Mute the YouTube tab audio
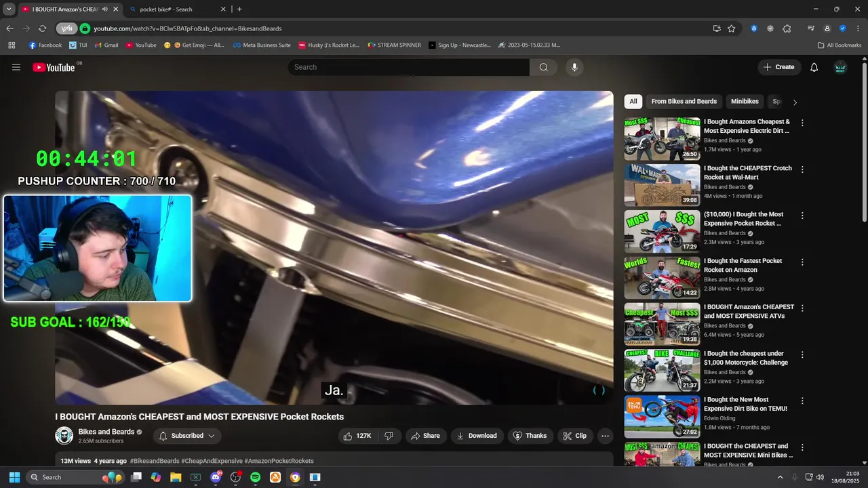Image resolution: width=868 pixels, height=488 pixels. [x=104, y=9]
